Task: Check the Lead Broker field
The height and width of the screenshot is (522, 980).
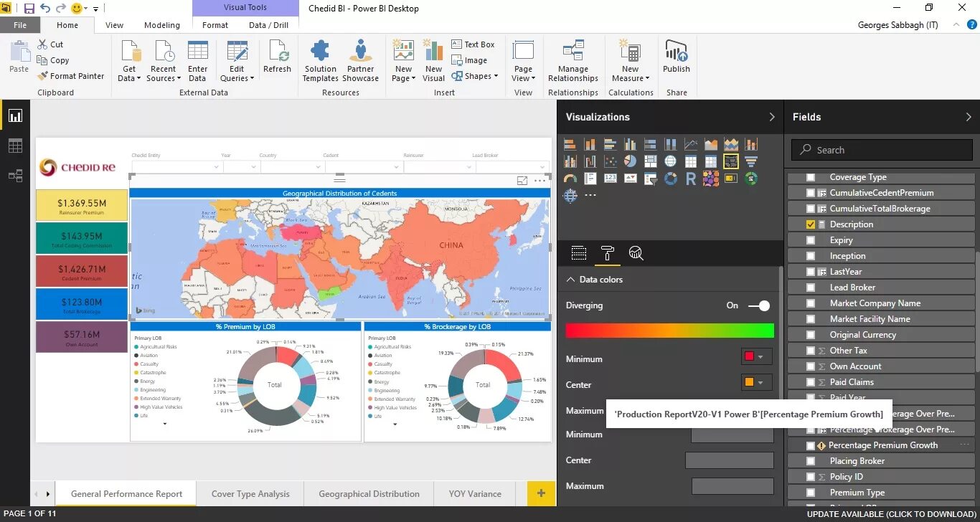Action: (x=811, y=288)
